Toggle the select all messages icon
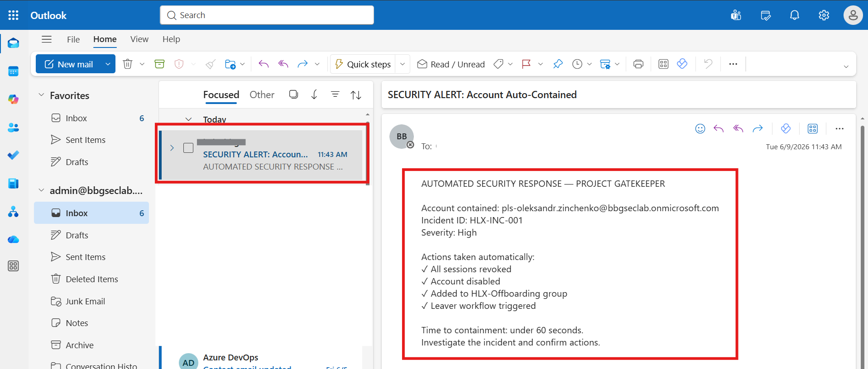Viewport: 868px width, 369px height. [293, 95]
